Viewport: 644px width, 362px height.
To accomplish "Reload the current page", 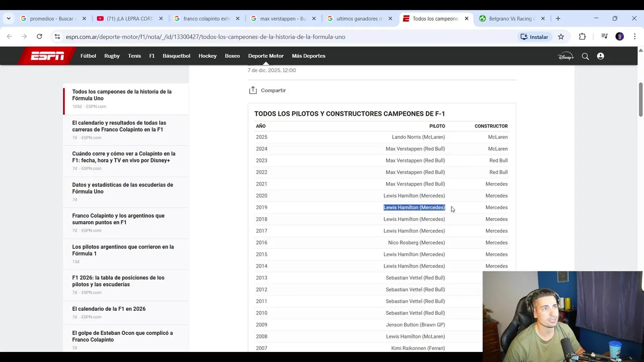I will click(x=39, y=37).
